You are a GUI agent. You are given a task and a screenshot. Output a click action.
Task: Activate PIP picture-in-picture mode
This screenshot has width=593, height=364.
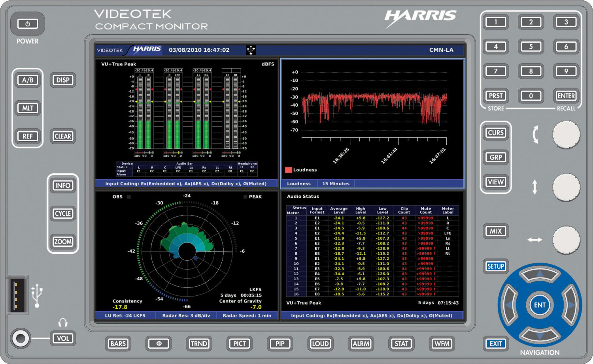280,344
